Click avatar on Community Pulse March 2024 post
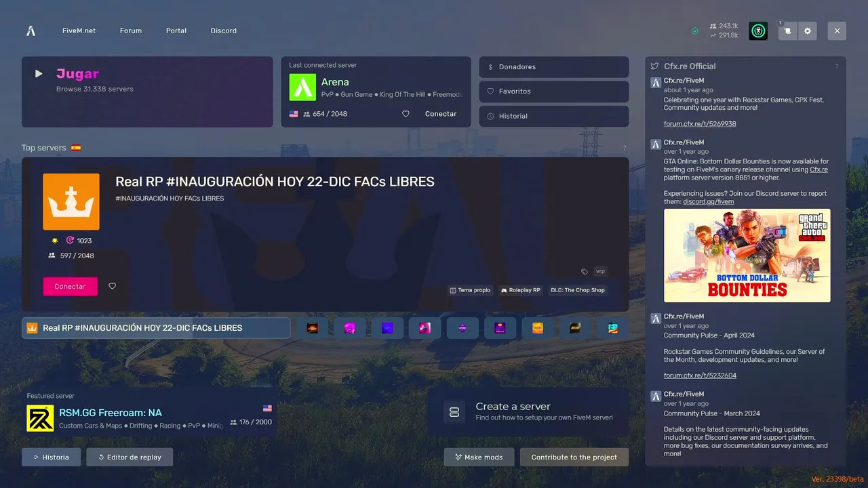Image resolution: width=868 pixels, height=488 pixels. [656, 396]
